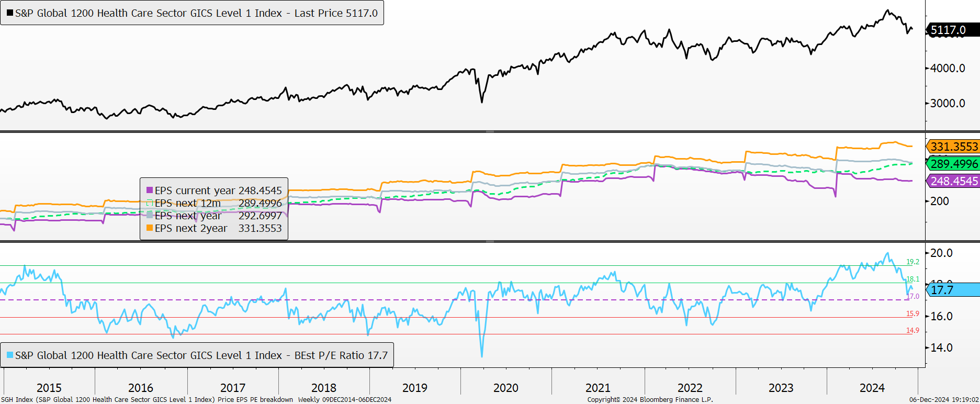Click the purple 17.0 mean line label
This screenshot has width=980, height=404.
point(913,296)
